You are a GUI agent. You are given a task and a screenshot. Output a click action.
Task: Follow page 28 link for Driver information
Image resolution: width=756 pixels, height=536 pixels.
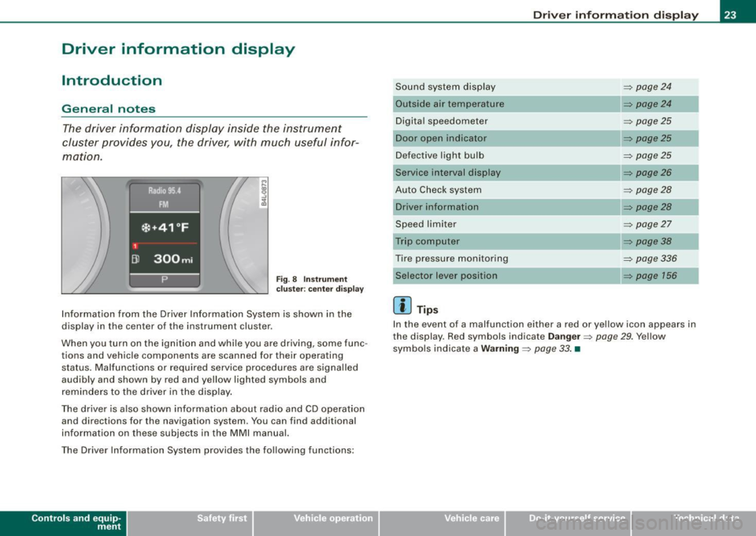point(647,207)
